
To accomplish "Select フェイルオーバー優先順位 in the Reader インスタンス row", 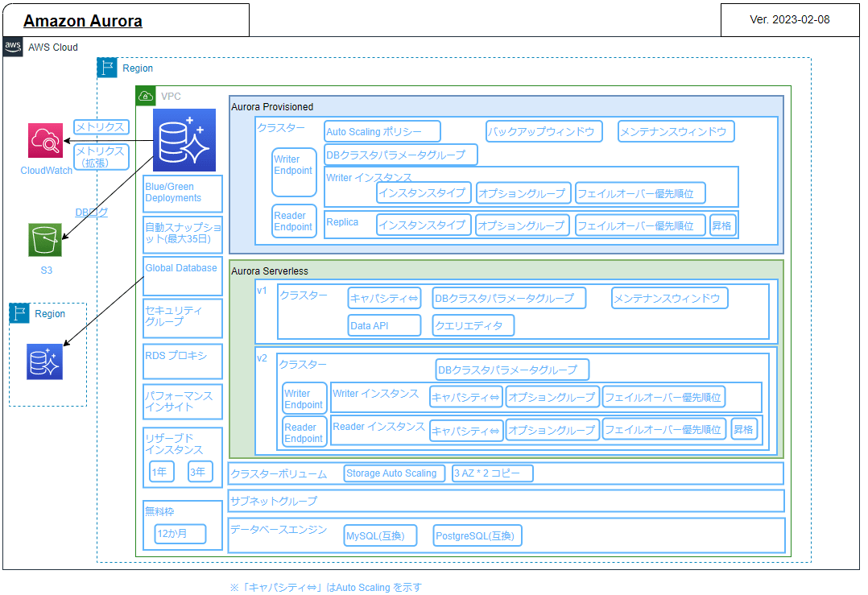I will click(663, 429).
